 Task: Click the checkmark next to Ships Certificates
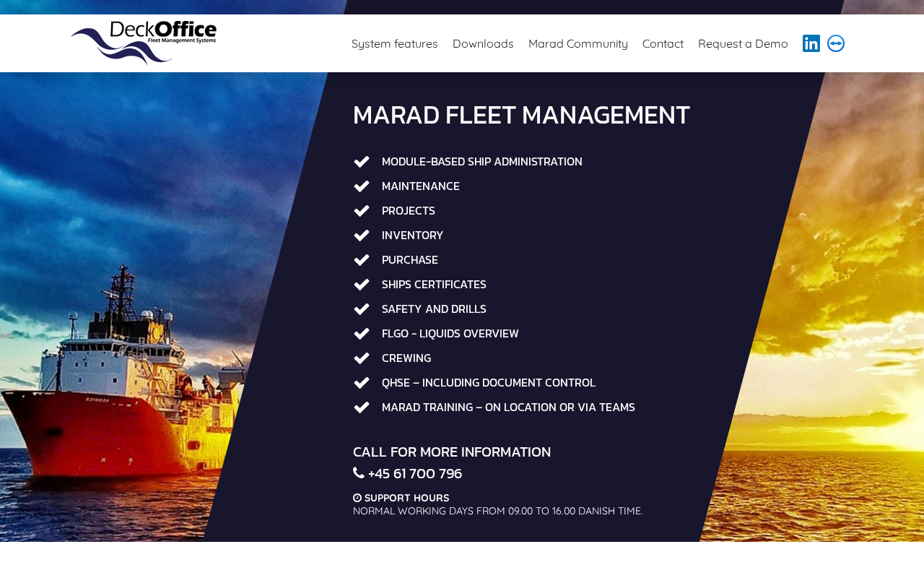(362, 285)
